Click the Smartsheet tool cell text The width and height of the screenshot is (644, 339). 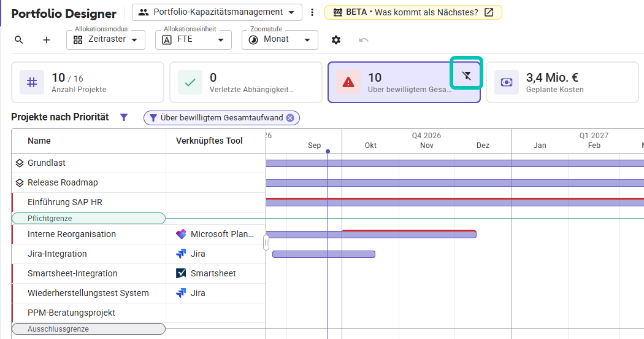tap(213, 273)
